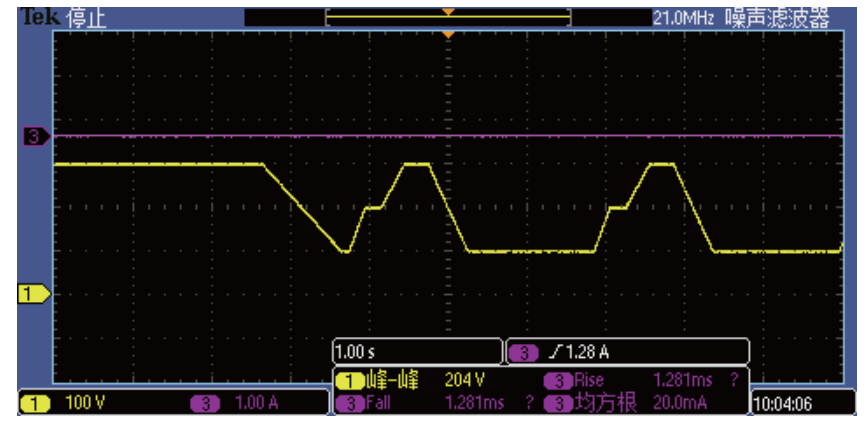The width and height of the screenshot is (866, 428).
Task: Click the yellow channel 1 ground marker
Action: click(35, 293)
